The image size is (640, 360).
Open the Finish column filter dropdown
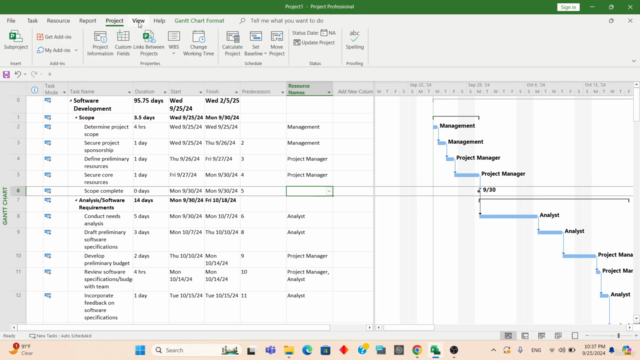coord(236,92)
